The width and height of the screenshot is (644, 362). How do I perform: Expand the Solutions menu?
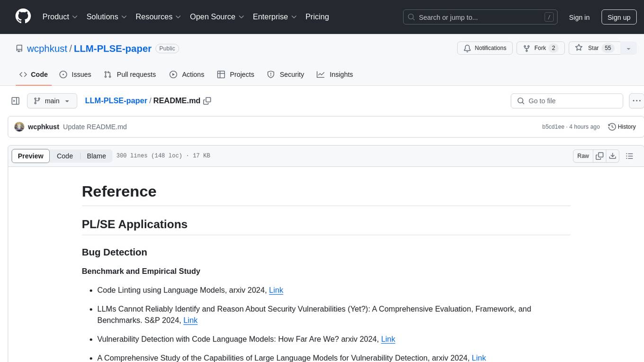click(107, 17)
